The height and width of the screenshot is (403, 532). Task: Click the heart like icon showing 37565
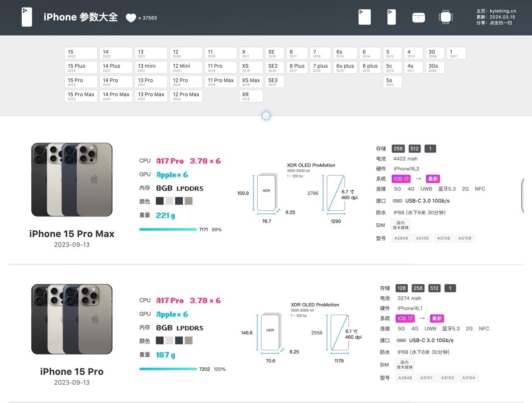pos(131,18)
